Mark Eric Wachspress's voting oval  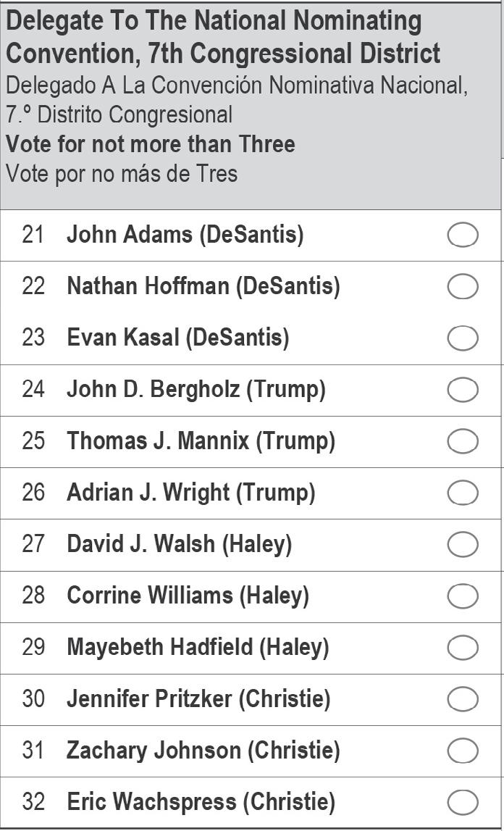[463, 802]
